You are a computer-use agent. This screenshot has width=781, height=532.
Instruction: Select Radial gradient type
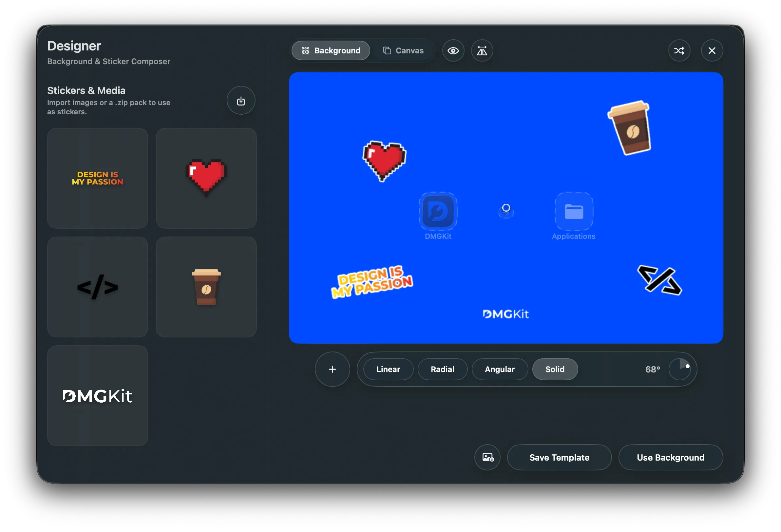pos(442,369)
